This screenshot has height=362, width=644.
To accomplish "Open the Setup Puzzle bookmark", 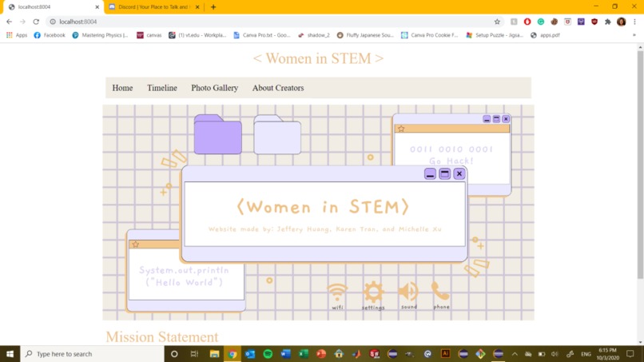I will pos(495,35).
